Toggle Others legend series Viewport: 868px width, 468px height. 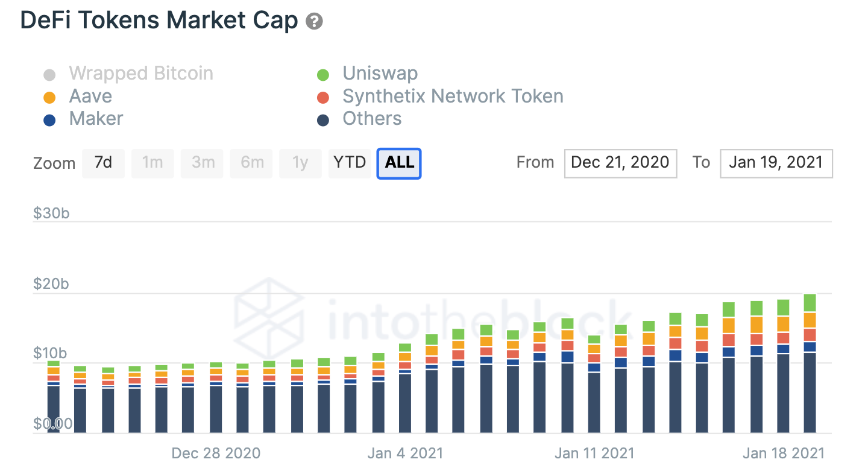[x=359, y=119]
